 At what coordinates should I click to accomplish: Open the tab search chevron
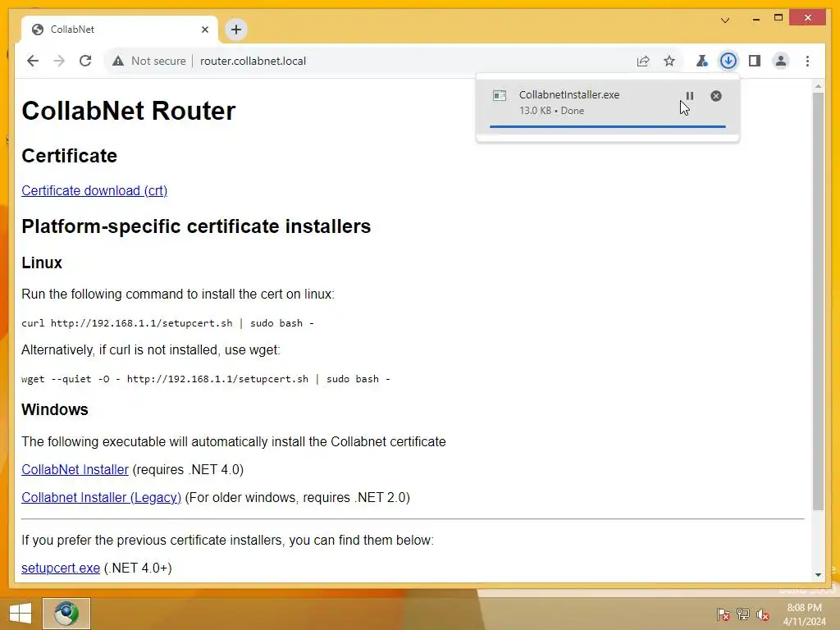click(x=725, y=21)
